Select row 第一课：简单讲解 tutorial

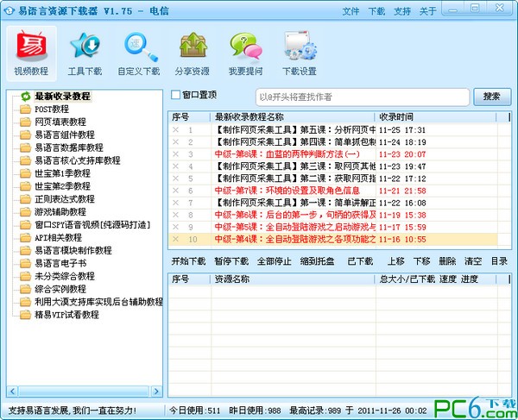333,203
